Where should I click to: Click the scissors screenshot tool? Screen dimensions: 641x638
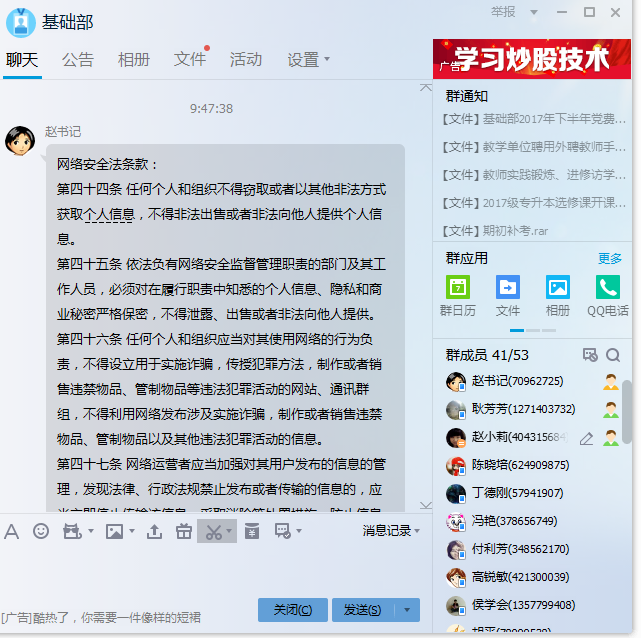coord(212,531)
